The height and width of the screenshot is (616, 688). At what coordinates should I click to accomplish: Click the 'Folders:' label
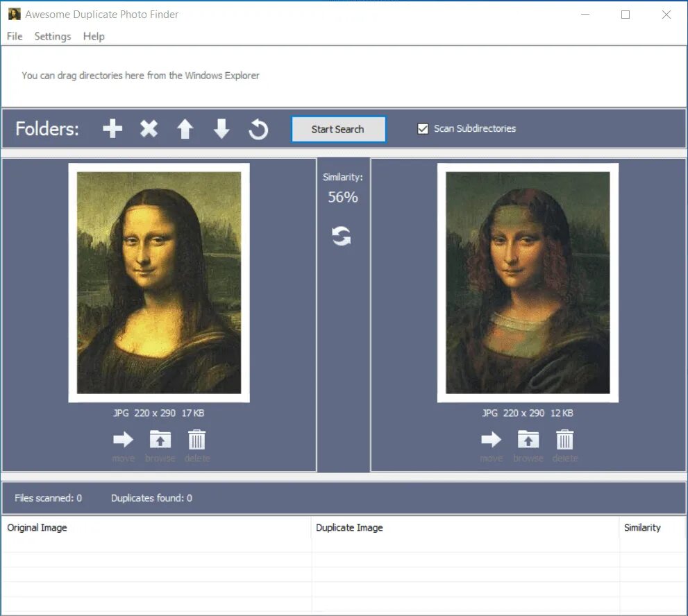47,129
